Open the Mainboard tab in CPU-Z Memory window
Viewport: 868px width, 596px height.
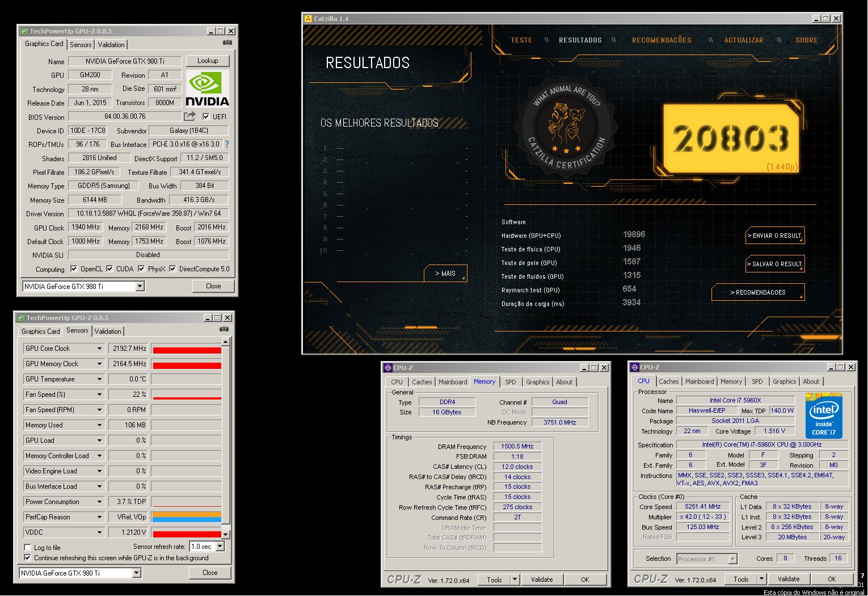[x=453, y=382]
